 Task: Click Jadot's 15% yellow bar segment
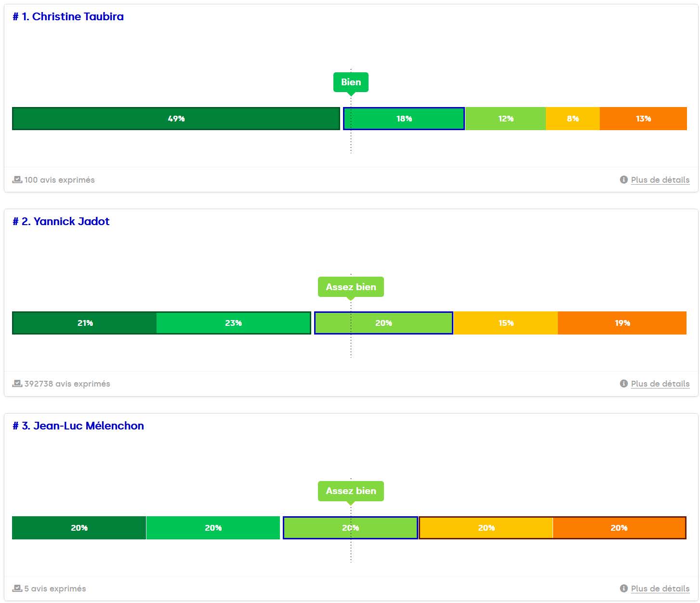(505, 323)
